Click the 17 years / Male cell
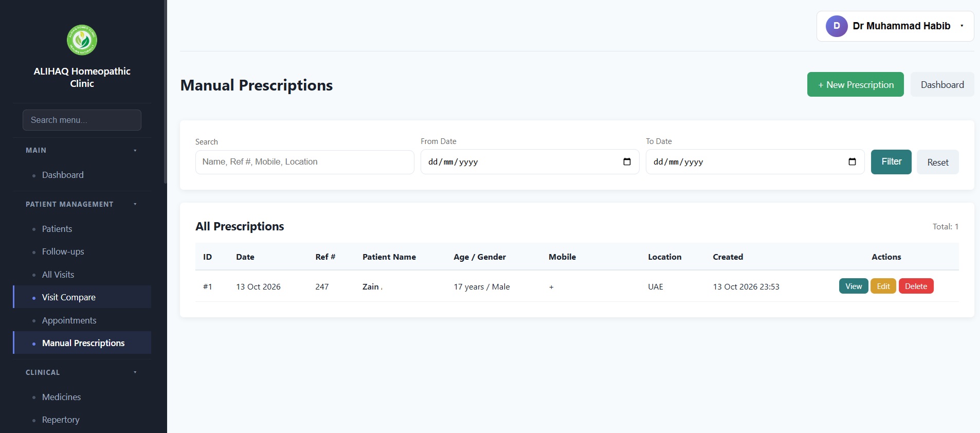The height and width of the screenshot is (433, 980). point(482,286)
